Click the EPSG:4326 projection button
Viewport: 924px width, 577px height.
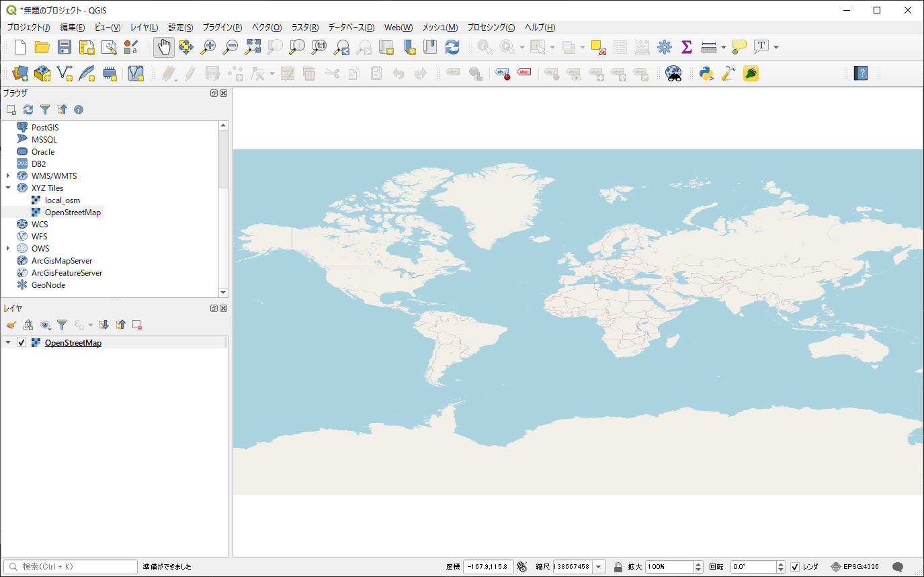pos(855,567)
